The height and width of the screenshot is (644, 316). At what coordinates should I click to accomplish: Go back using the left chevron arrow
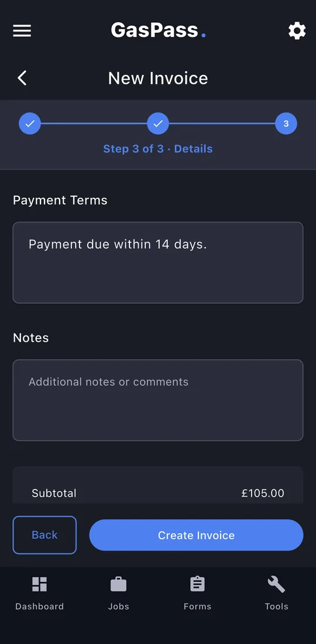point(22,78)
